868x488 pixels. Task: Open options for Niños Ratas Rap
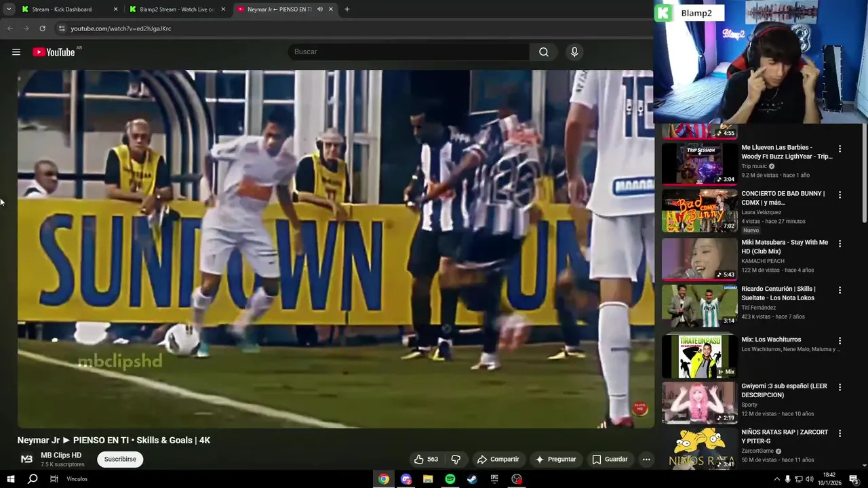point(840,434)
